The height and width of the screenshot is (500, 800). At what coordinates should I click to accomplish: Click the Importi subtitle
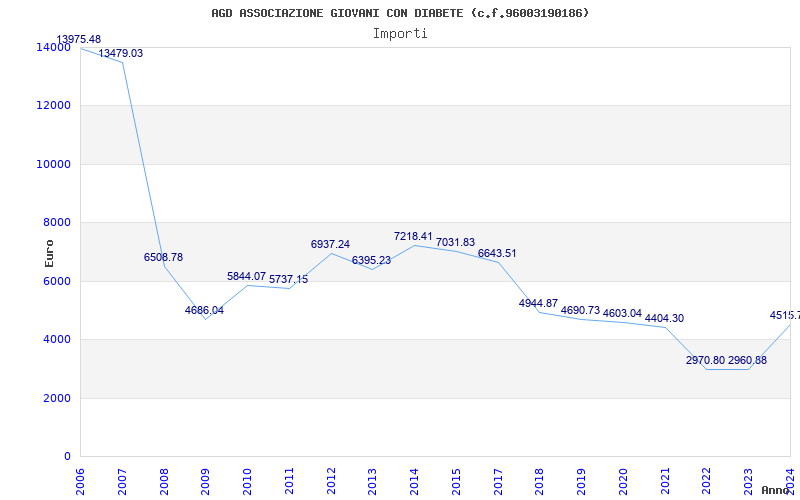tap(400, 34)
